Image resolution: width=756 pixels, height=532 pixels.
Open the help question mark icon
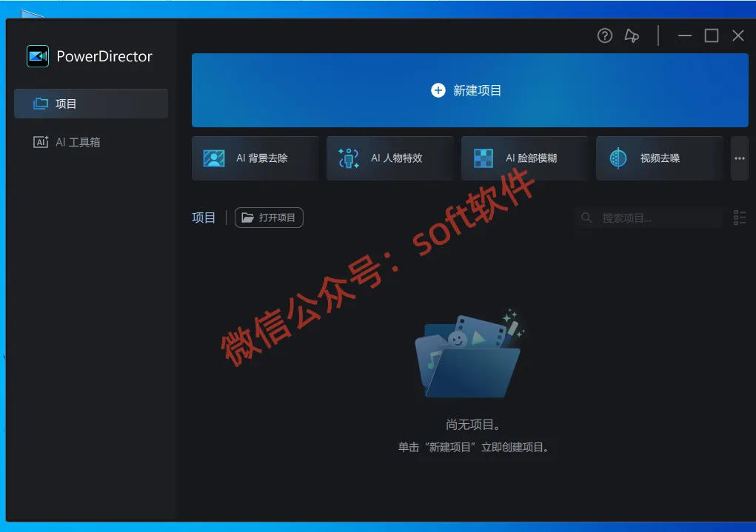605,36
